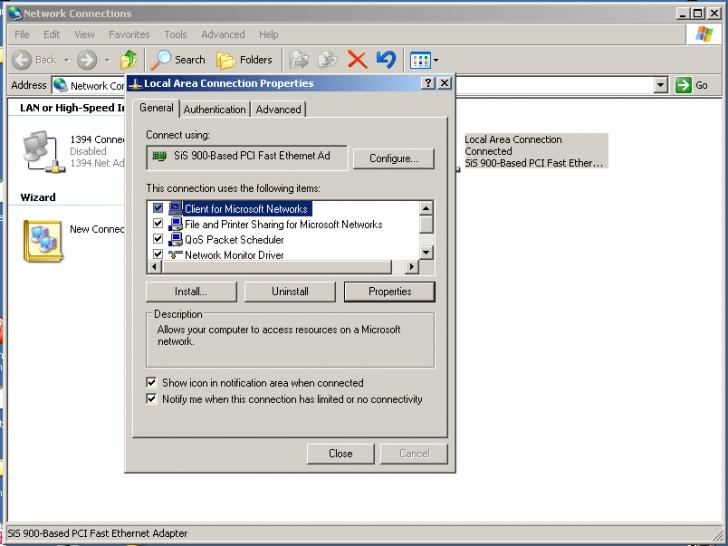Click the vertical scrollbar thumb in items list
The width and height of the screenshot is (728, 546).
(426, 224)
